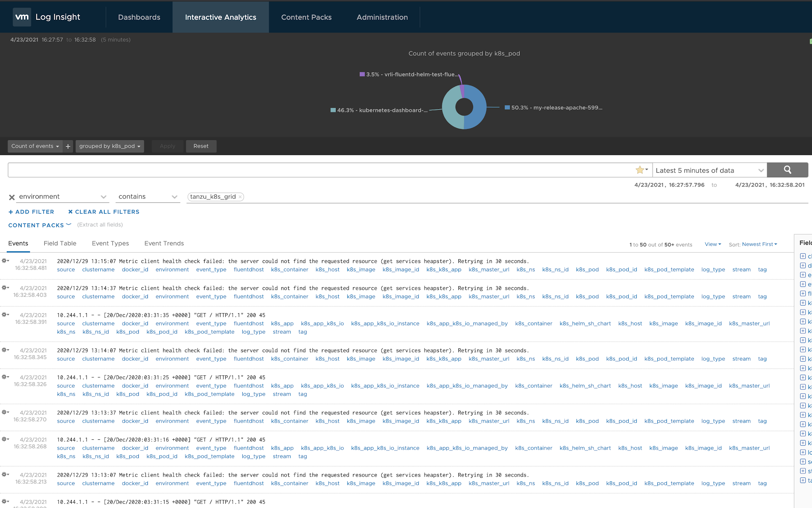
Task: Change sort order from Newest First
Action: [x=759, y=244]
